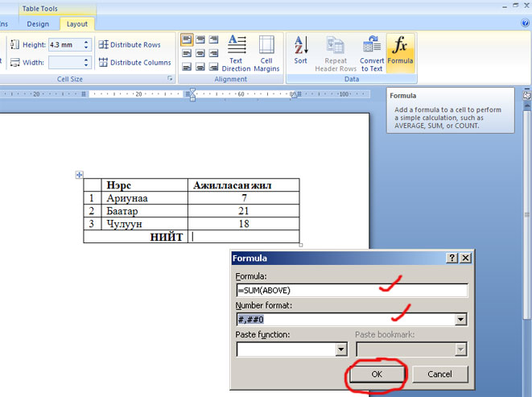Viewport: 532px width, 397px height.
Task: Select Align Center Left alignment icon
Action: [187, 53]
